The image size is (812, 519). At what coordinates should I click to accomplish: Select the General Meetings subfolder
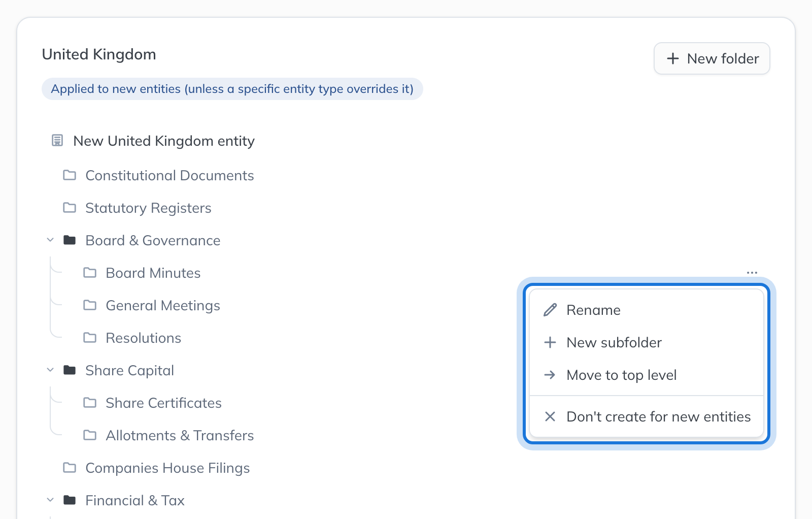163,305
